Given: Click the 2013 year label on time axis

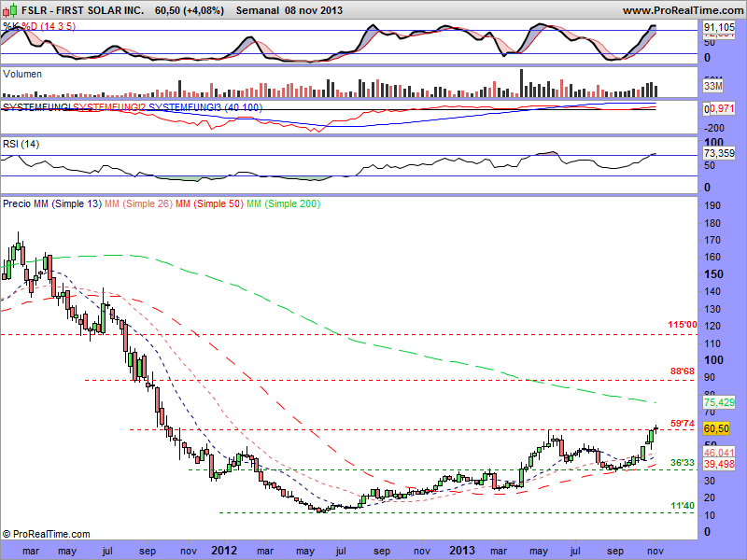Looking at the screenshot, I should coord(461,551).
